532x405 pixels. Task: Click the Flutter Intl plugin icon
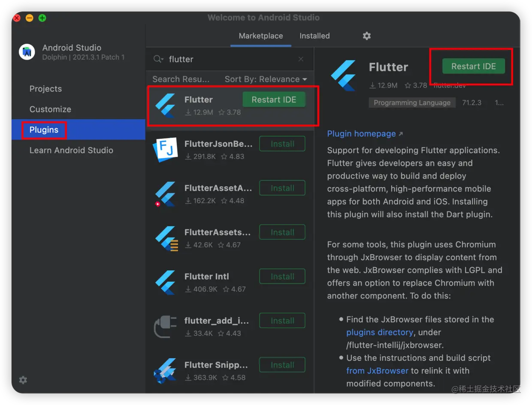click(x=166, y=283)
